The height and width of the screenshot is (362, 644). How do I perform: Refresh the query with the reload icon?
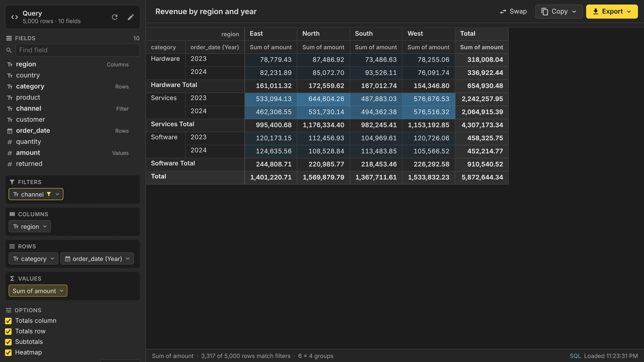[115, 17]
